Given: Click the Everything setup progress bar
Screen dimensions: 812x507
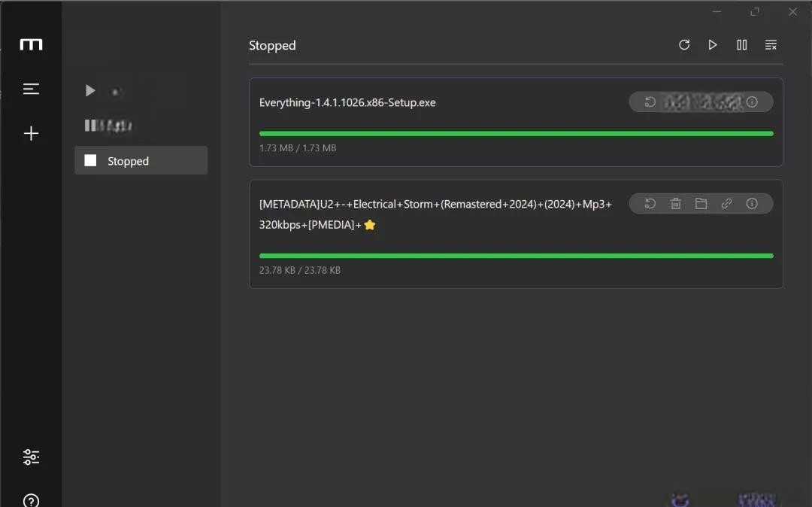Looking at the screenshot, I should click(517, 134).
